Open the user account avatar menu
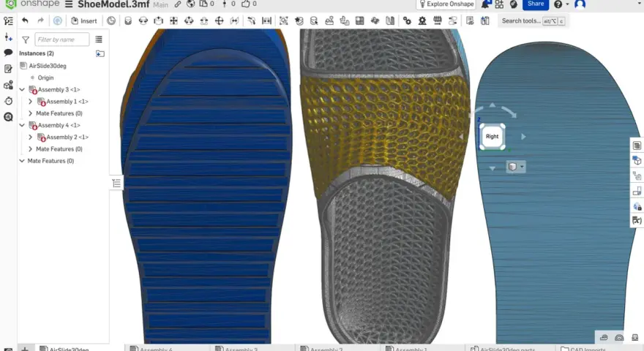Screen dimensions: 644x351 [x=580, y=4]
